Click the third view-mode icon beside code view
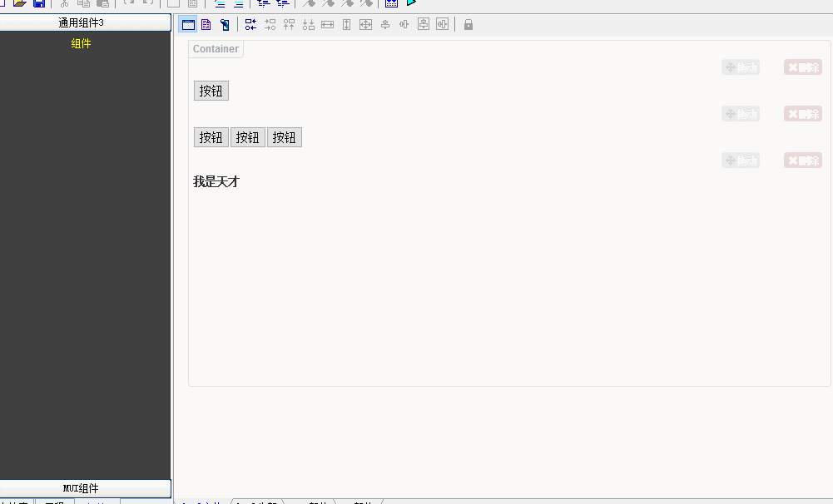The image size is (833, 504). point(225,24)
